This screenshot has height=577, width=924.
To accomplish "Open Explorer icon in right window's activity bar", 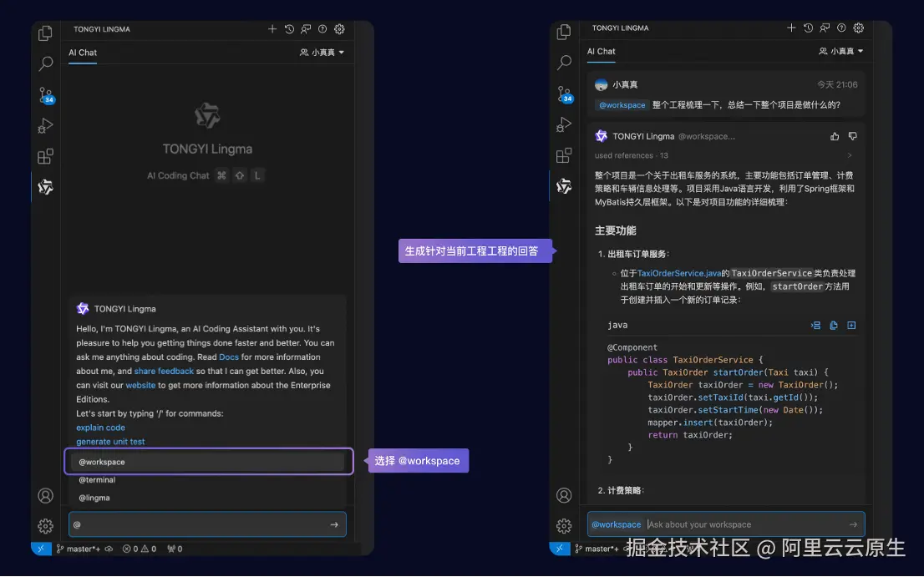I will 564,32.
